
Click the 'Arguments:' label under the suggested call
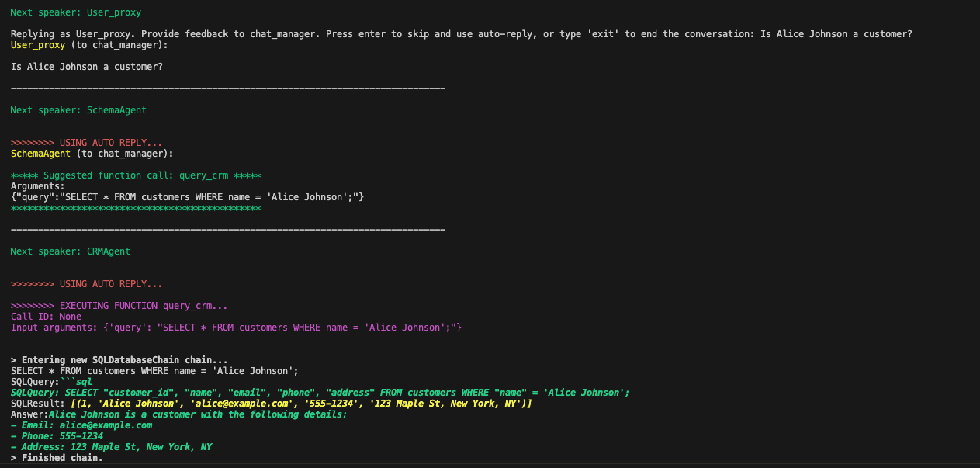38,186
